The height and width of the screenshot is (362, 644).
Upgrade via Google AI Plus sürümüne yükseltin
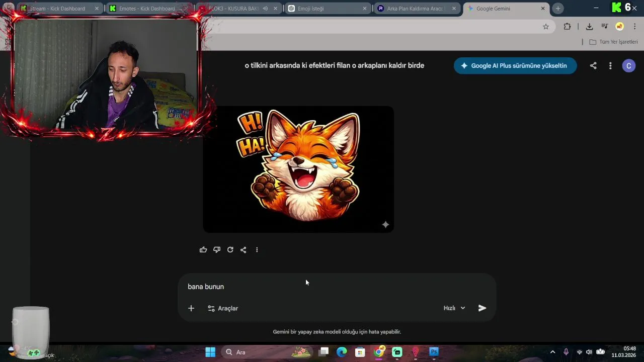[x=515, y=66]
